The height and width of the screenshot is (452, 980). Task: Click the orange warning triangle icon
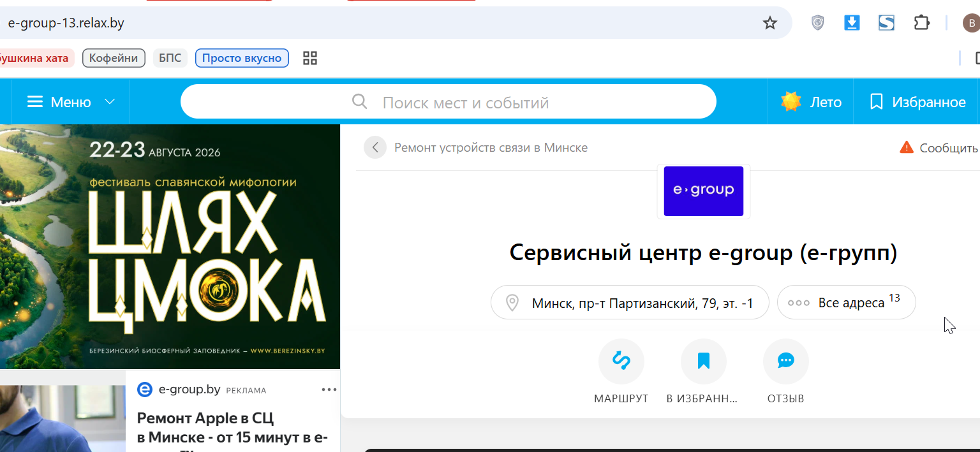click(x=906, y=148)
